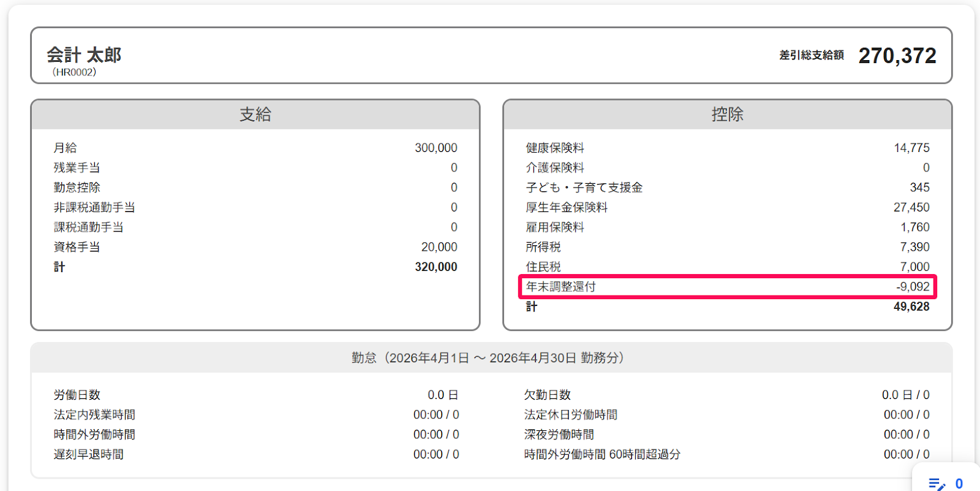The width and height of the screenshot is (980, 491).
Task: Click the amount 345
Action: 920,187
